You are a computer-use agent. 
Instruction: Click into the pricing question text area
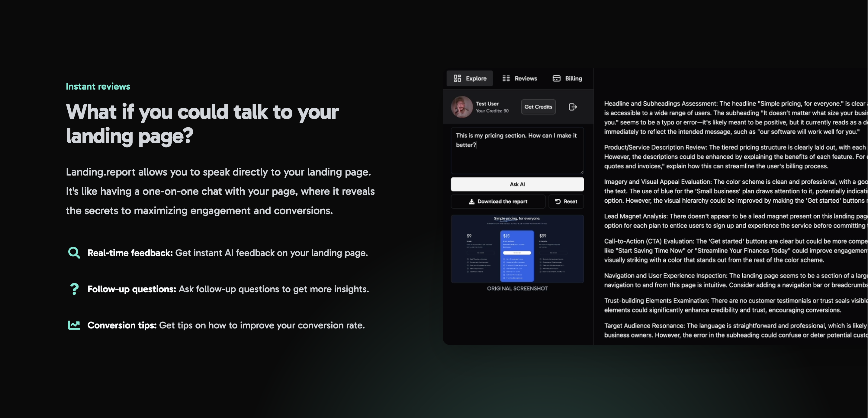tap(517, 155)
